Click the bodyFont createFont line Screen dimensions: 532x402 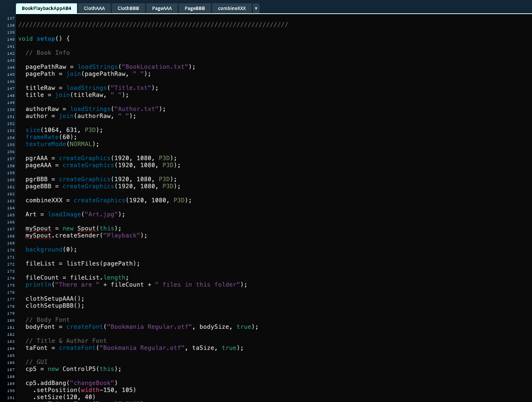142,327
